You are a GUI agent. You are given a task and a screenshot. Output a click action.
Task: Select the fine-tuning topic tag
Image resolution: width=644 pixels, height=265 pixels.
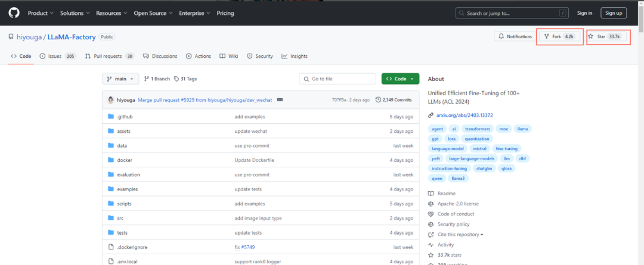pyautogui.click(x=506, y=148)
